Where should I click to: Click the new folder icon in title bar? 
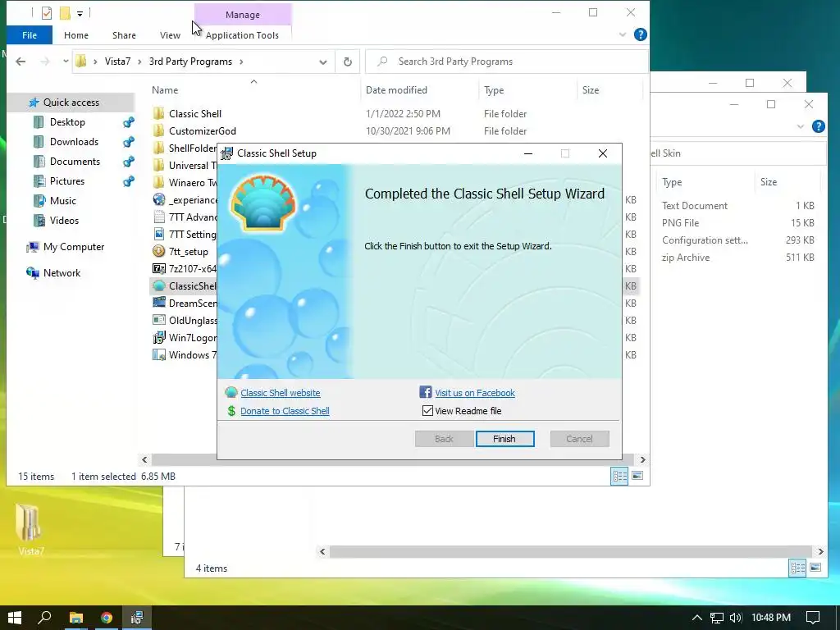coord(65,13)
